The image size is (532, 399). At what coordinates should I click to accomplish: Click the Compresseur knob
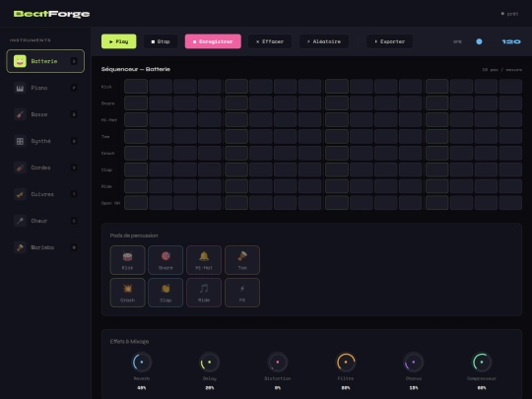pyautogui.click(x=482, y=362)
